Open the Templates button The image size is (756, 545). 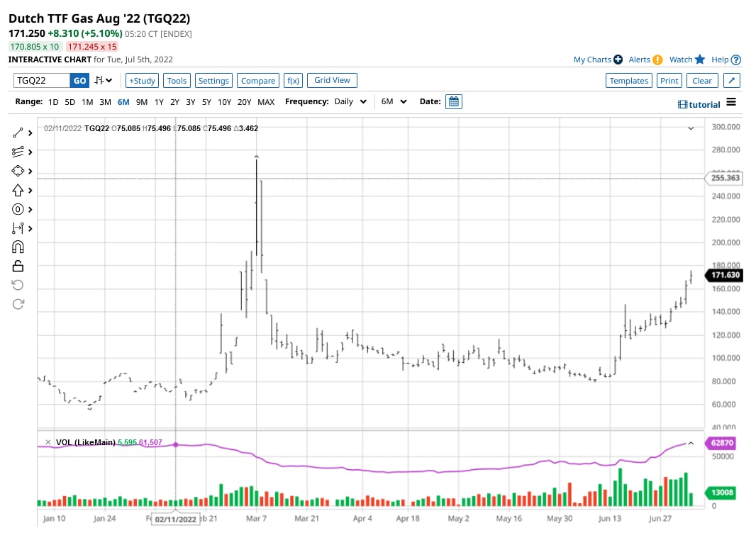(x=629, y=81)
